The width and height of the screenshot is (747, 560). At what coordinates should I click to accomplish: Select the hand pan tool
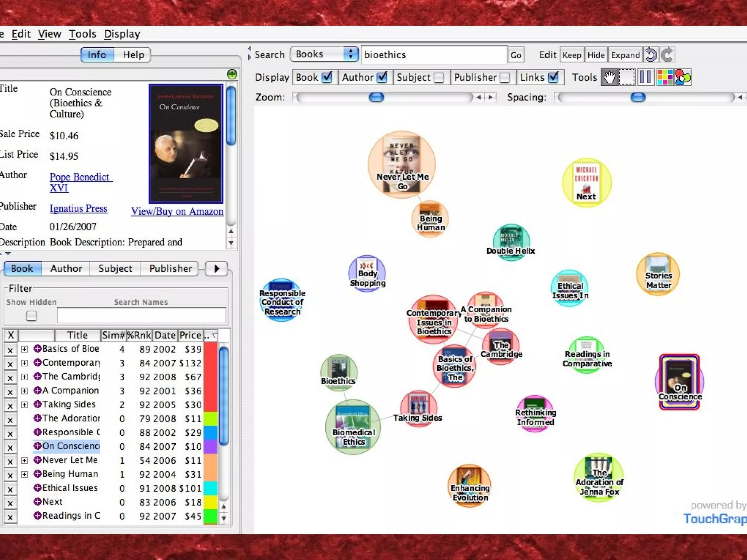click(609, 77)
